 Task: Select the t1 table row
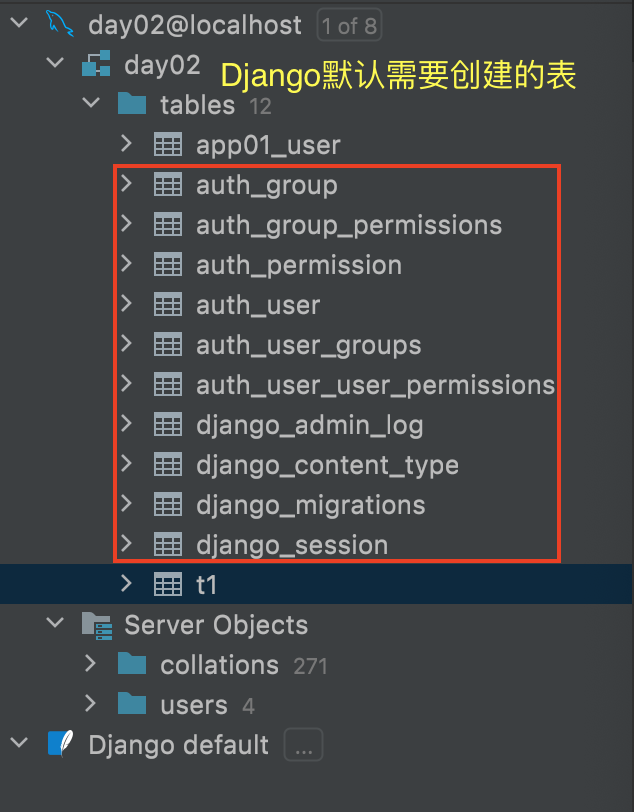[206, 585]
